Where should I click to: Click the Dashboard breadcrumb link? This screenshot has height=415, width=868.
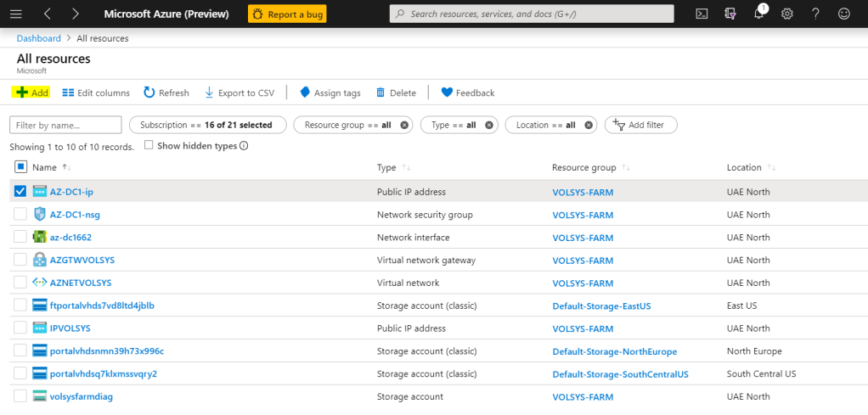[38, 38]
